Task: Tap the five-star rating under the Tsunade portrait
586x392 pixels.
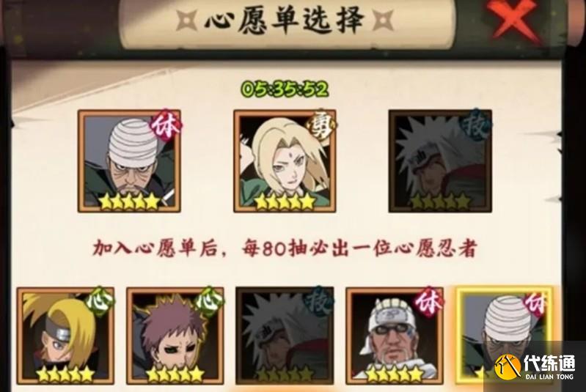Action: pyautogui.click(x=285, y=202)
